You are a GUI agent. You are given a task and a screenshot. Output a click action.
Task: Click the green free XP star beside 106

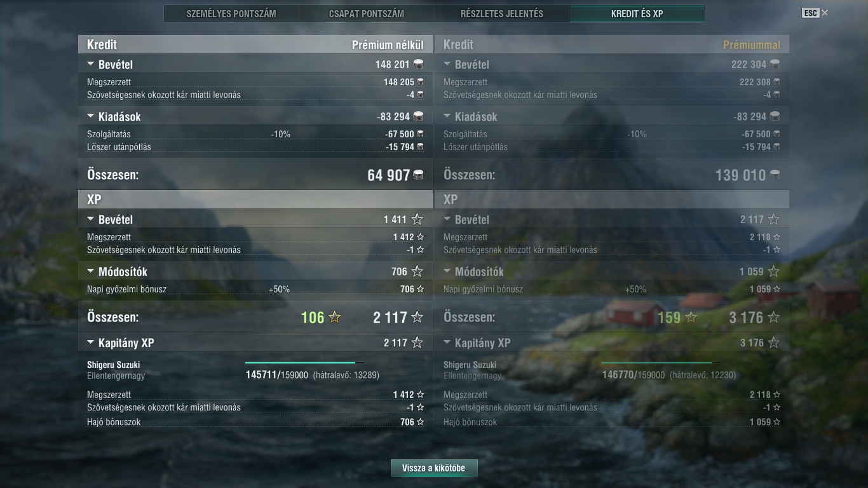tap(334, 317)
